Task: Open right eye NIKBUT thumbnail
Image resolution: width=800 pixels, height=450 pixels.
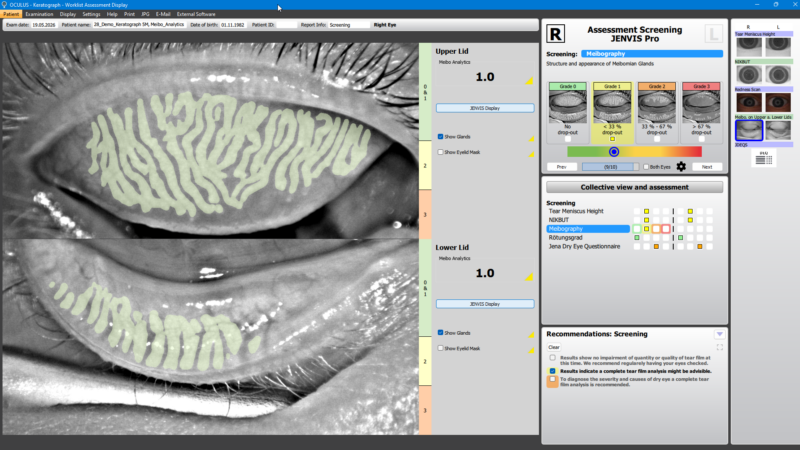Action: (749, 74)
